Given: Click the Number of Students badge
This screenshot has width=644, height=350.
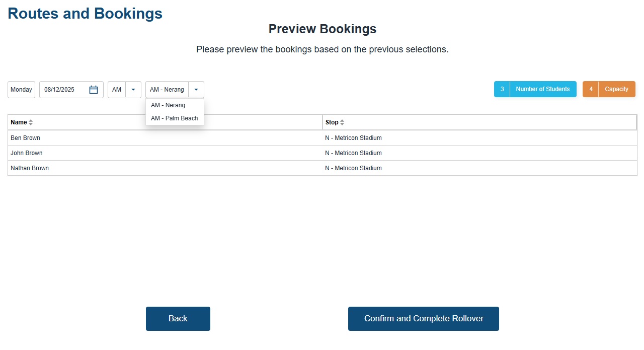Looking at the screenshot, I should pos(535,89).
